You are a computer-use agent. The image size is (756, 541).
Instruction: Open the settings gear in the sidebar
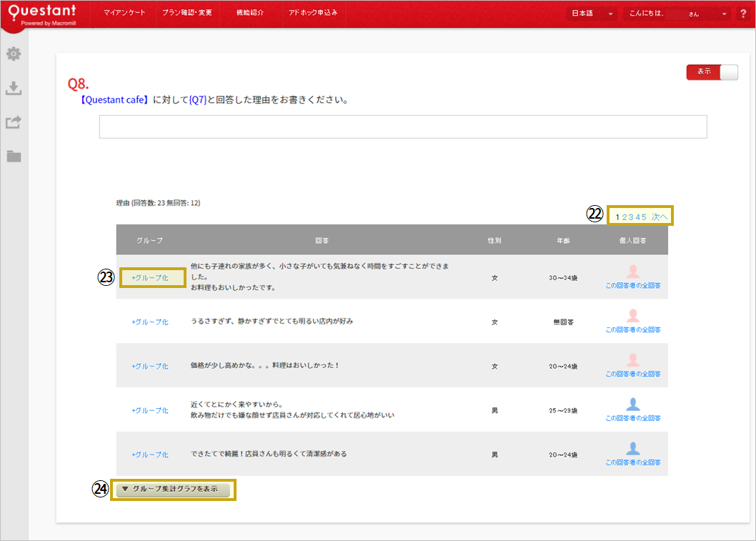pos(13,54)
